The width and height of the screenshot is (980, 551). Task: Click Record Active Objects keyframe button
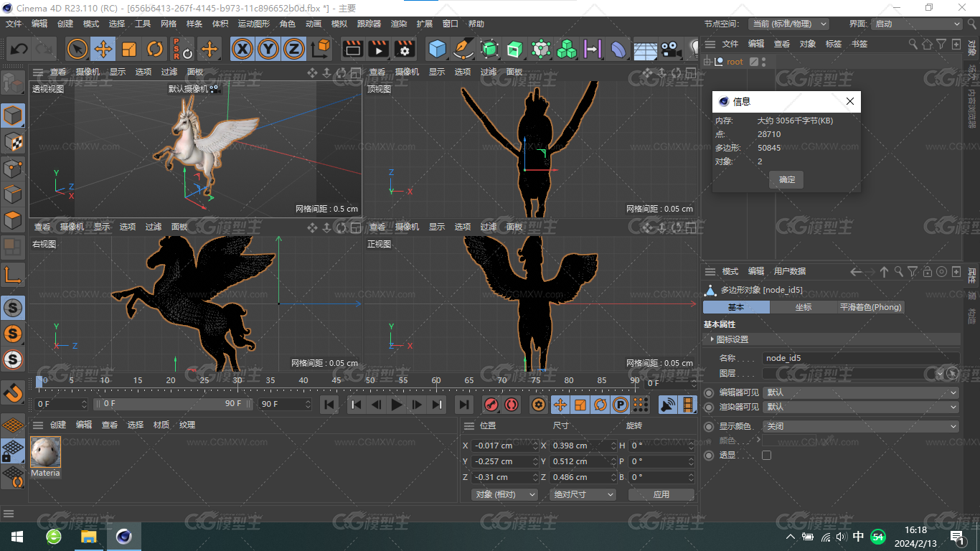pos(491,405)
